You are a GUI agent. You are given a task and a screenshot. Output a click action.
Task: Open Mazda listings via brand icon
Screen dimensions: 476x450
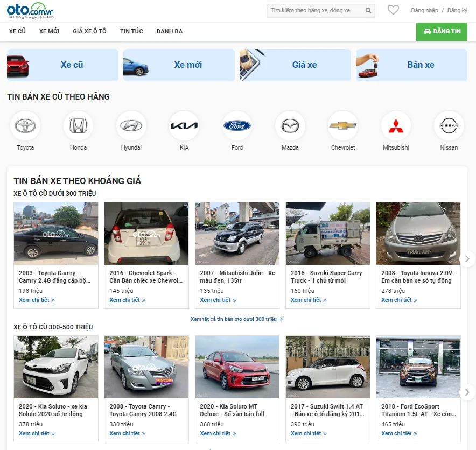[x=290, y=124]
